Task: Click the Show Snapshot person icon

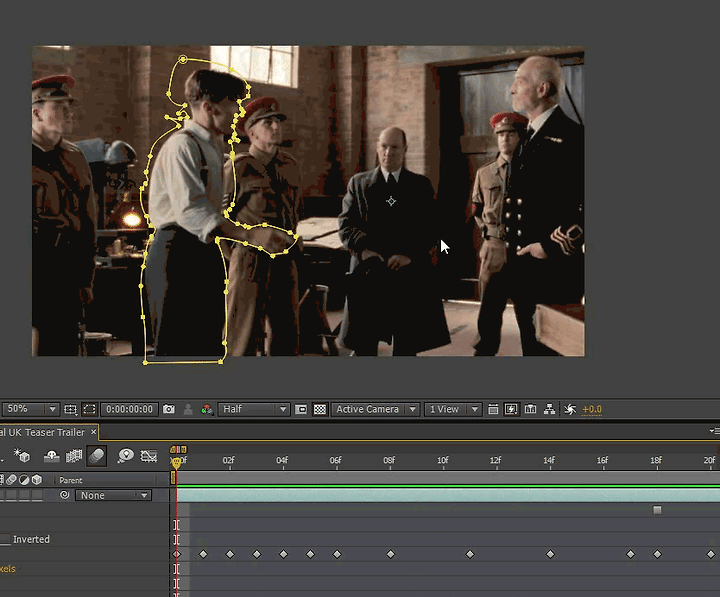Action: tap(188, 409)
